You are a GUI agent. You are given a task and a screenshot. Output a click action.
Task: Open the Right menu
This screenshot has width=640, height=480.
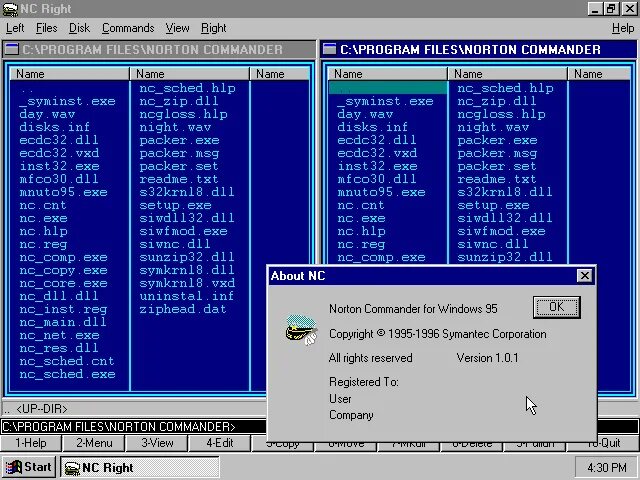tap(213, 28)
